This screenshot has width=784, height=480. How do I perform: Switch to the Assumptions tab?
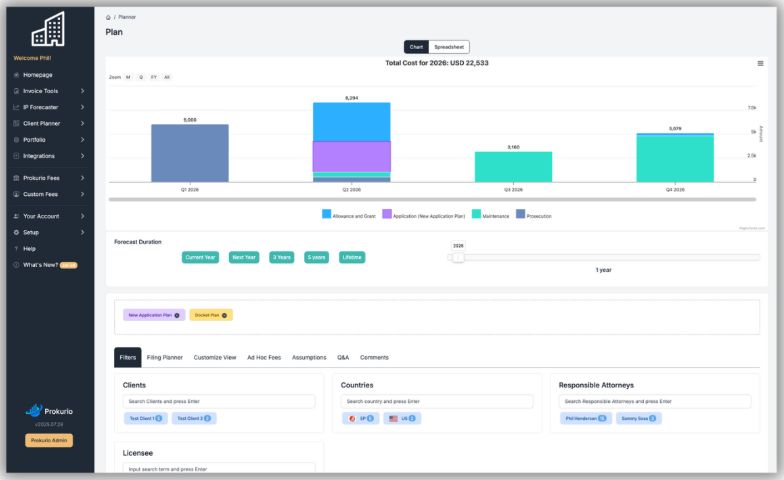pyautogui.click(x=309, y=357)
